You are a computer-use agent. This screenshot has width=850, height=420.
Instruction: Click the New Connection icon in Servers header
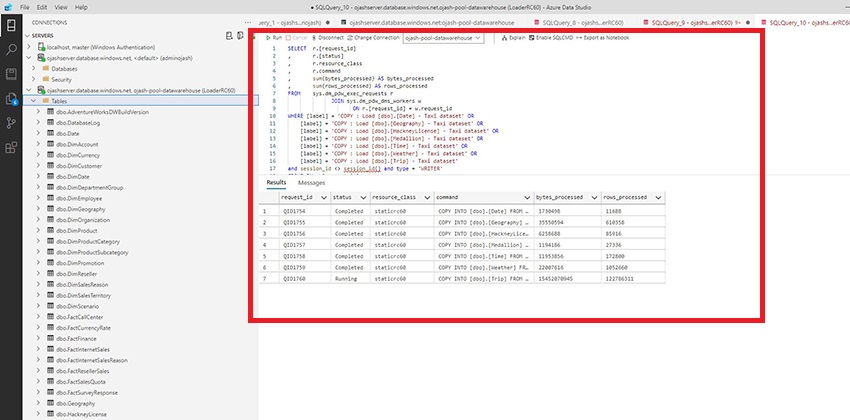229,36
